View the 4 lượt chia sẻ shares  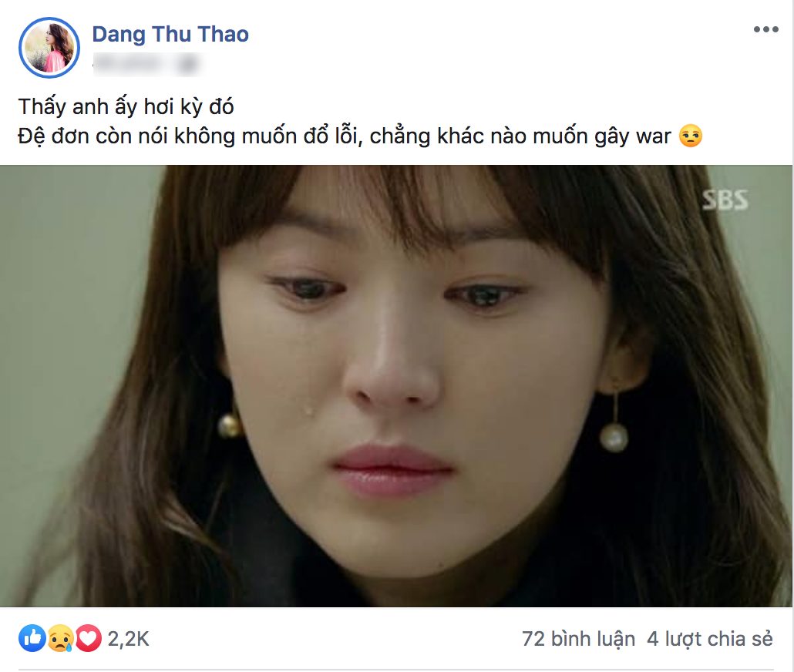tap(710, 639)
